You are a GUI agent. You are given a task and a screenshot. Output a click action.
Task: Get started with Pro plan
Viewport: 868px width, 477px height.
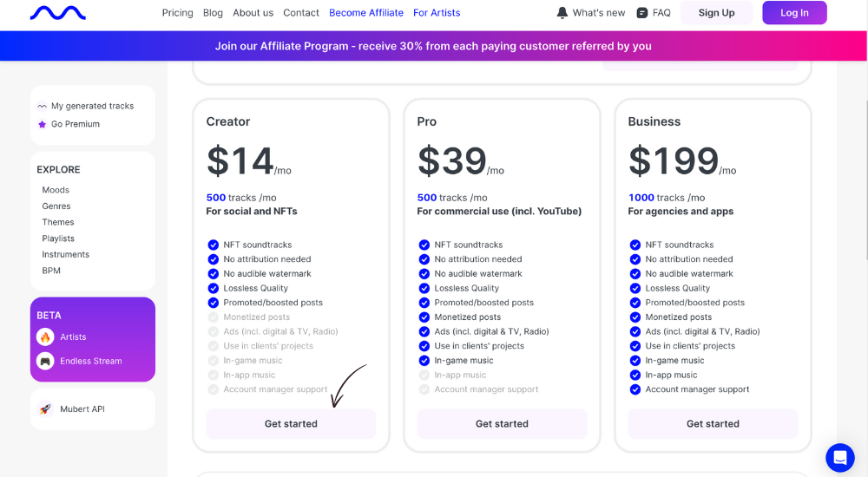(502, 424)
